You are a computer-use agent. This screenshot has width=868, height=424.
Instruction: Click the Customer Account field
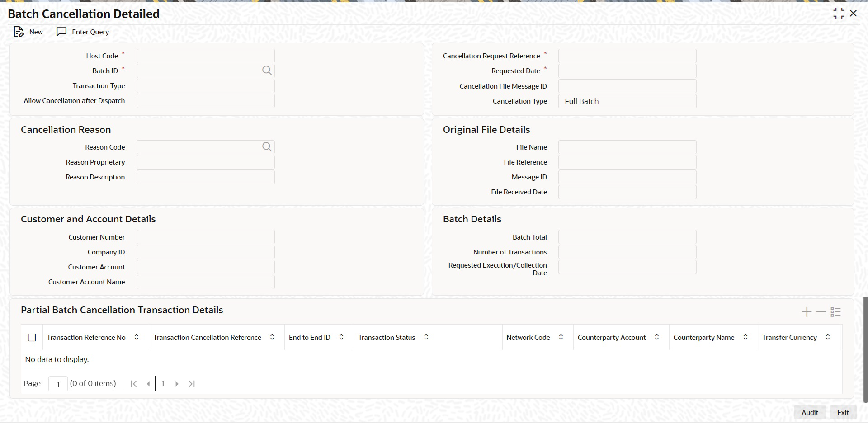[206, 267]
